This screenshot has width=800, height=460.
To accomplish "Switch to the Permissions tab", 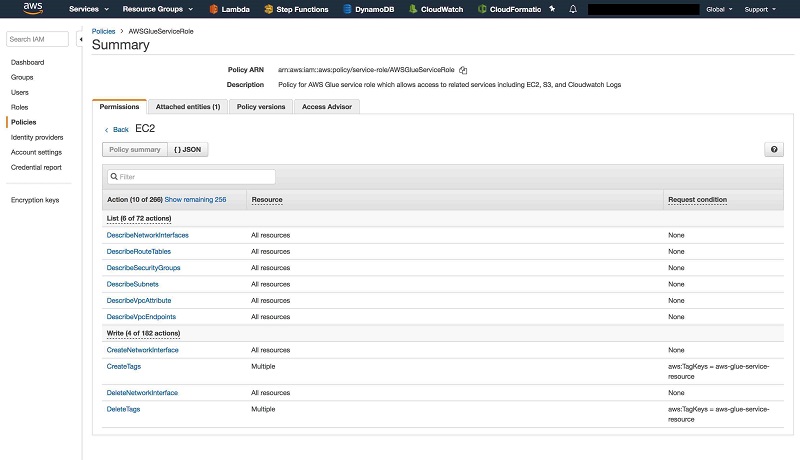I will [119, 107].
